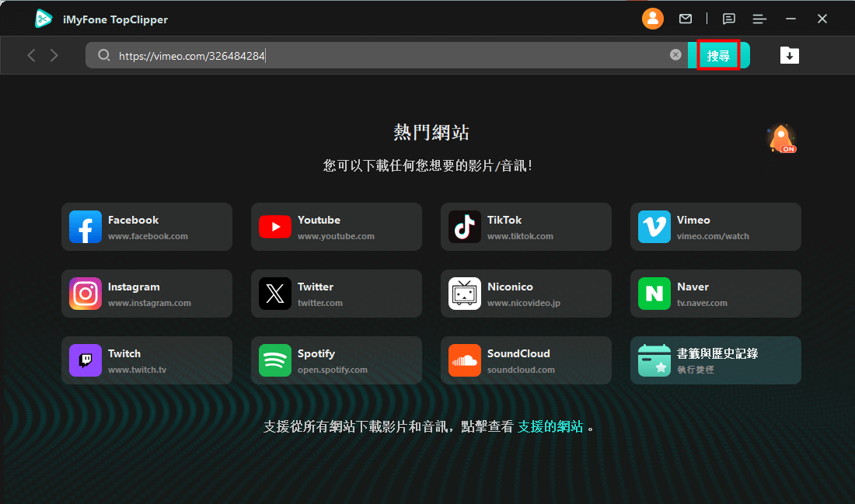Viewport: 855px width, 504px height.
Task: Click the www.youtube.com text
Action: click(336, 237)
